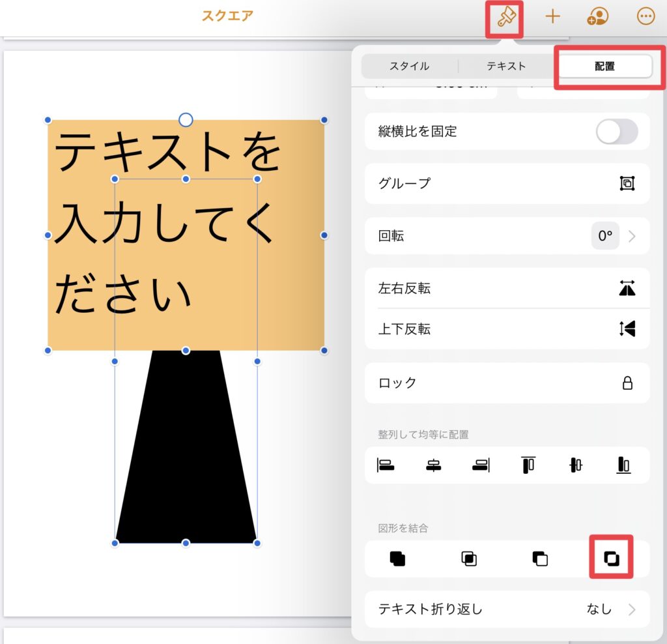
Task: Align objects to the bottom edge
Action: tap(623, 465)
